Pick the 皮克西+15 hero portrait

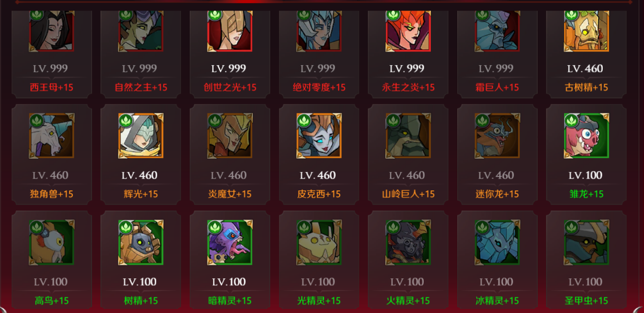click(x=319, y=135)
